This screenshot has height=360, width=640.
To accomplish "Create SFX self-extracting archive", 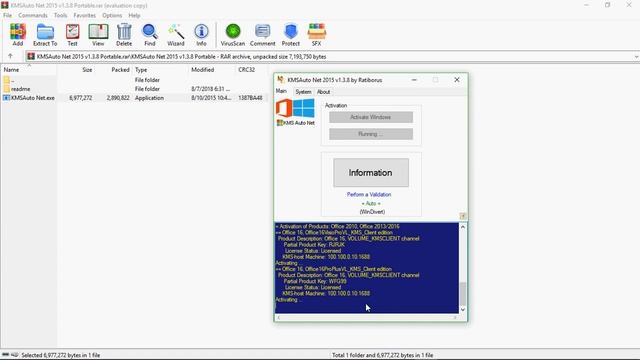I will pyautogui.click(x=316, y=34).
